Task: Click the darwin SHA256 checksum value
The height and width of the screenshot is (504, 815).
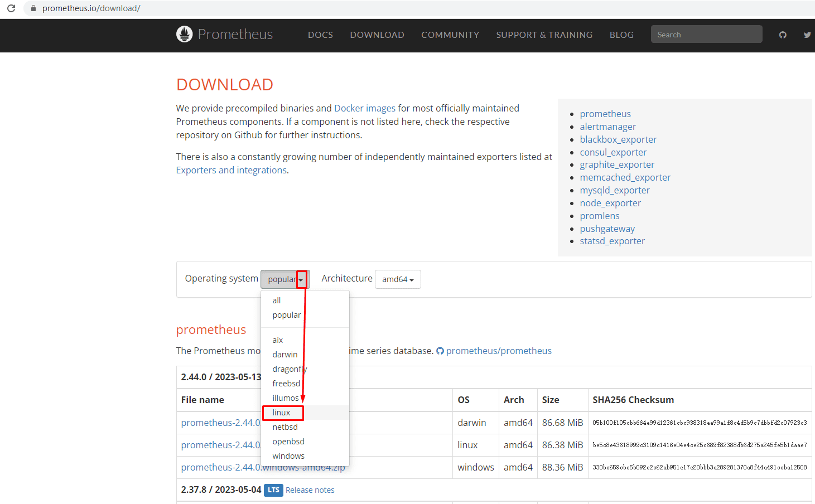Action: [700, 423]
